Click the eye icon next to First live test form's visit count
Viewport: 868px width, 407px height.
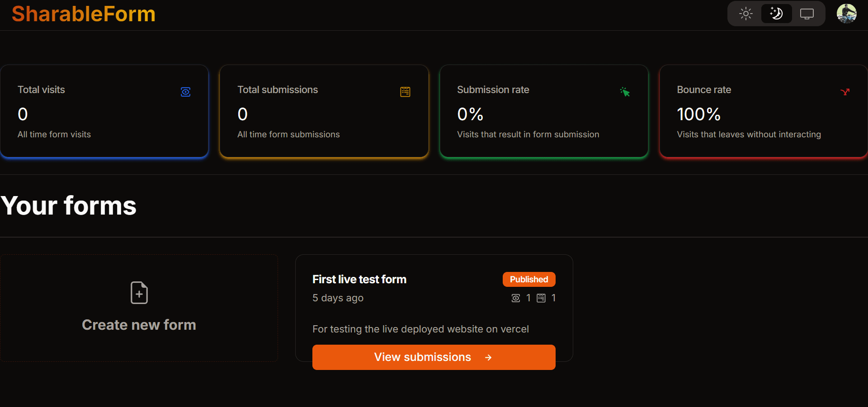click(516, 298)
